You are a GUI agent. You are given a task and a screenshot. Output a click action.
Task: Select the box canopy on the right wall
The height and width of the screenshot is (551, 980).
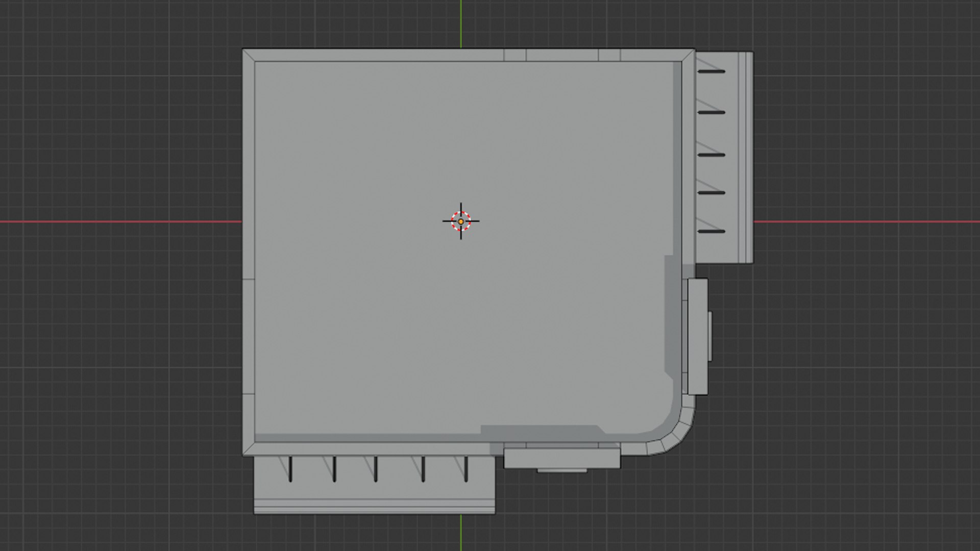tap(699, 336)
